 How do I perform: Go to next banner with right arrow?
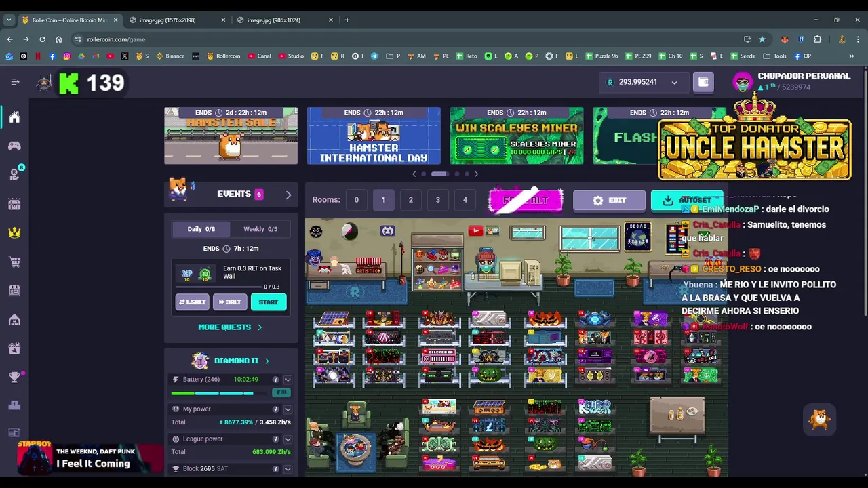[x=476, y=174]
